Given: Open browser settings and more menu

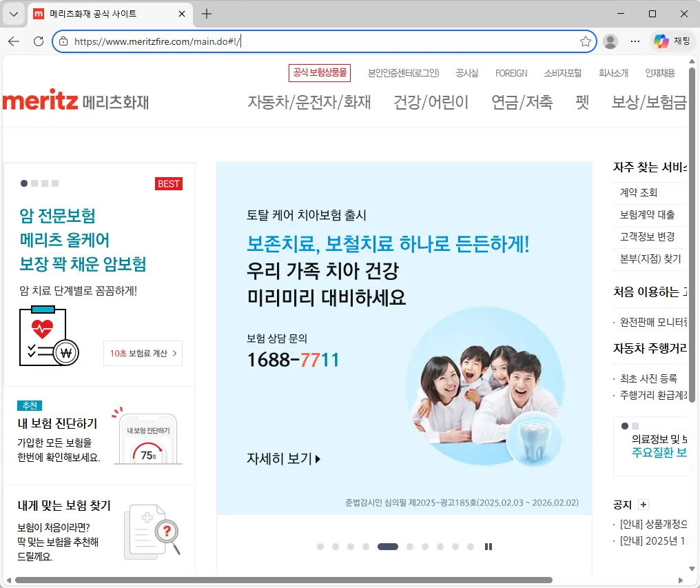Looking at the screenshot, I should pyautogui.click(x=635, y=41).
